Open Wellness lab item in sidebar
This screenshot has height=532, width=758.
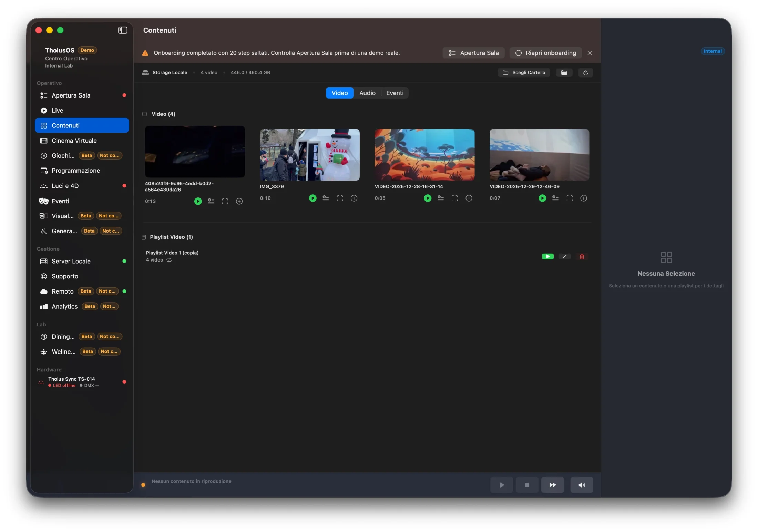point(82,352)
